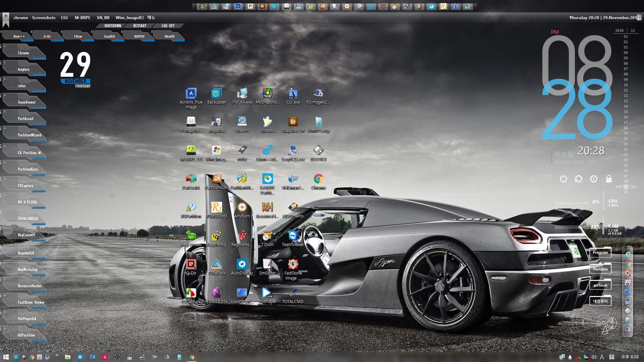Open the M-BRPE top bar menu

83,17
